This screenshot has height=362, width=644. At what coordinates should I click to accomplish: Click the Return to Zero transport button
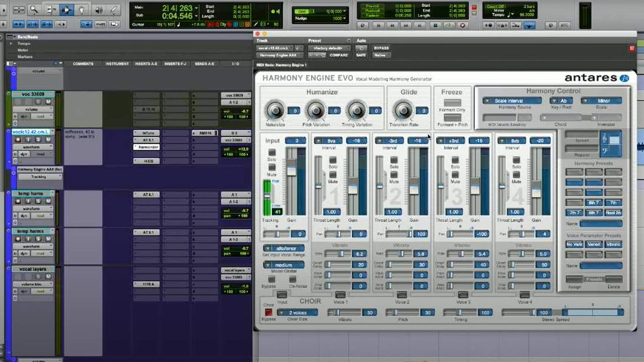378,26
